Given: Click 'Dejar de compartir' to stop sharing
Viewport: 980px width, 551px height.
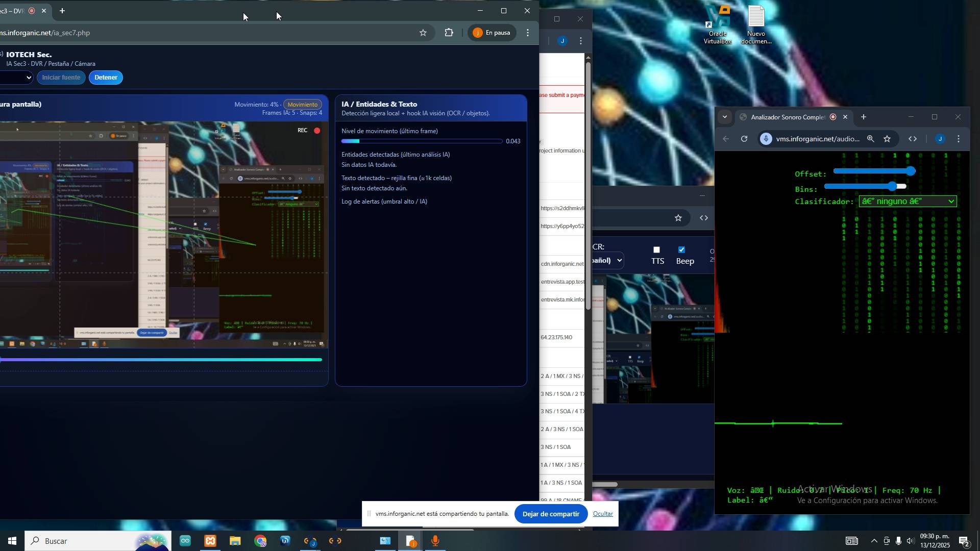Looking at the screenshot, I should [551, 514].
